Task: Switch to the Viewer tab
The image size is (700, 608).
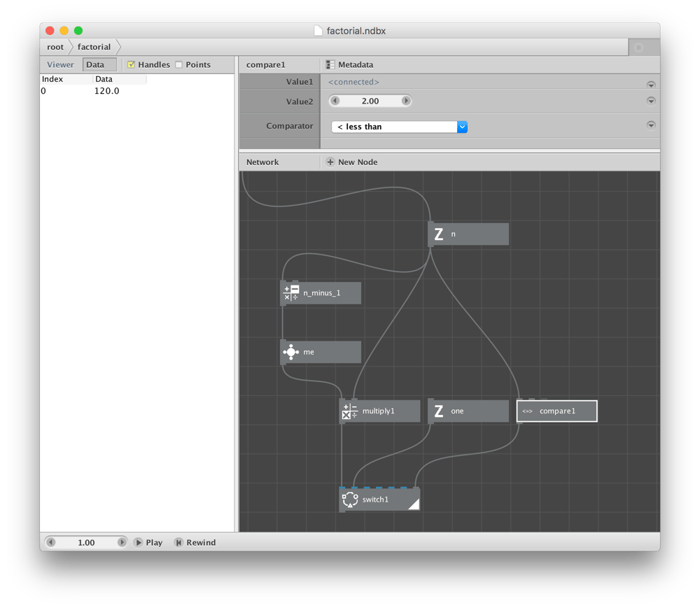Action: pos(60,64)
